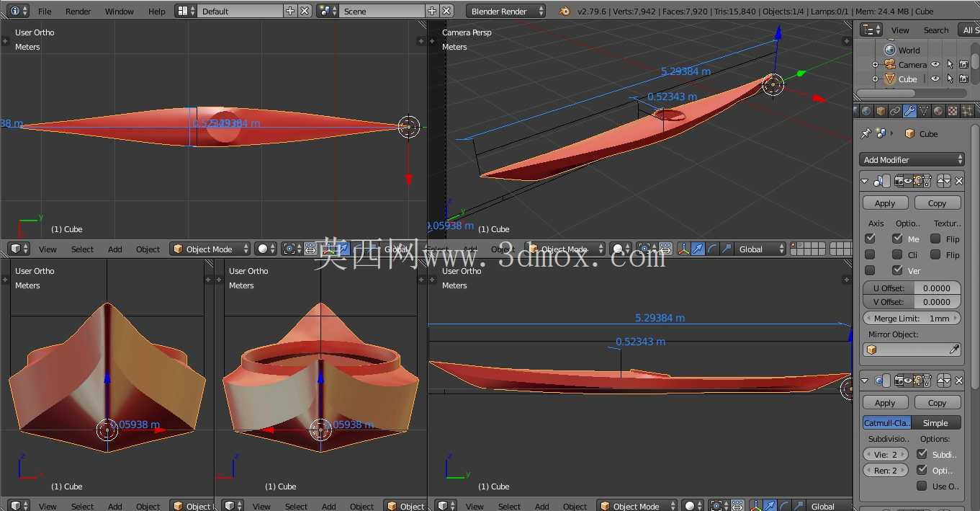Apply the Subdivision Surface modifier
Image resolution: width=980 pixels, height=511 pixels.
pos(885,403)
